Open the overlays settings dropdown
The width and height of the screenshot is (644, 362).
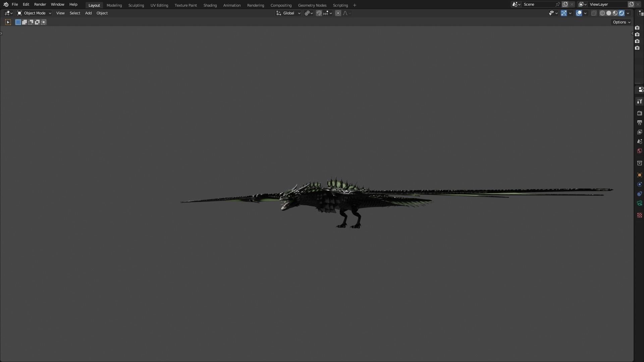click(x=585, y=13)
